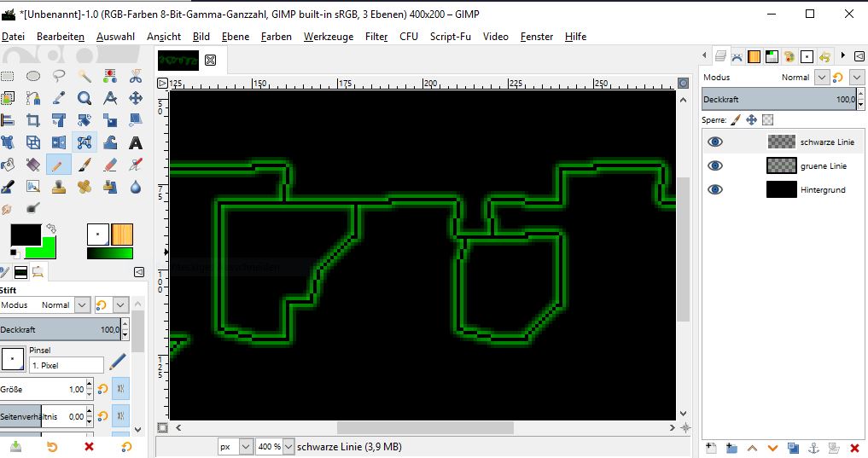
Task: Select the Free Select lasso tool
Action: click(59, 77)
